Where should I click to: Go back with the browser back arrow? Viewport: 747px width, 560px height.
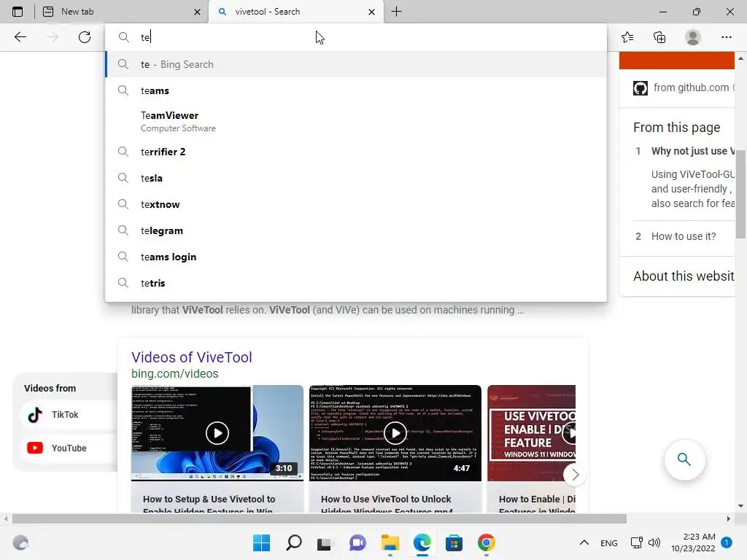coord(20,37)
